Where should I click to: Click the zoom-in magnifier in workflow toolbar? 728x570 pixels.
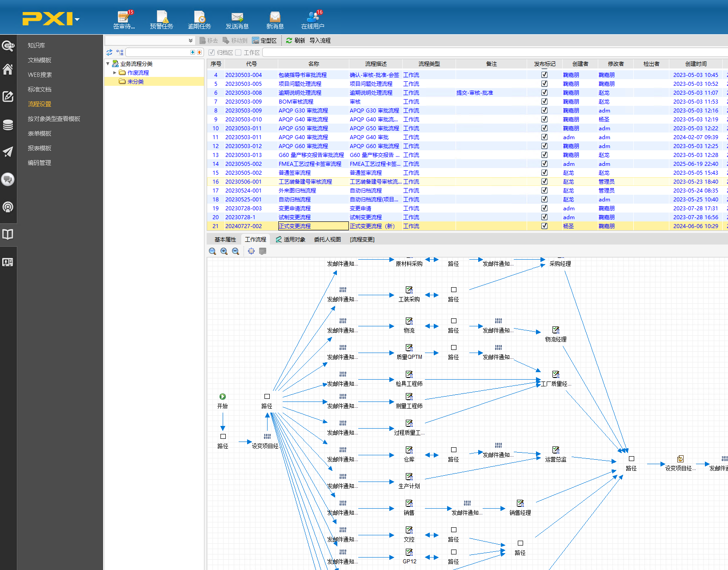224,251
